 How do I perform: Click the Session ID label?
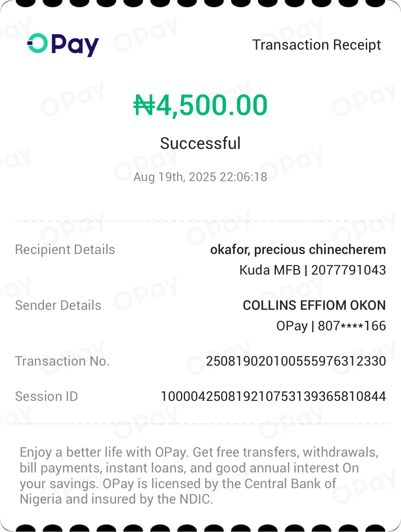(47, 396)
